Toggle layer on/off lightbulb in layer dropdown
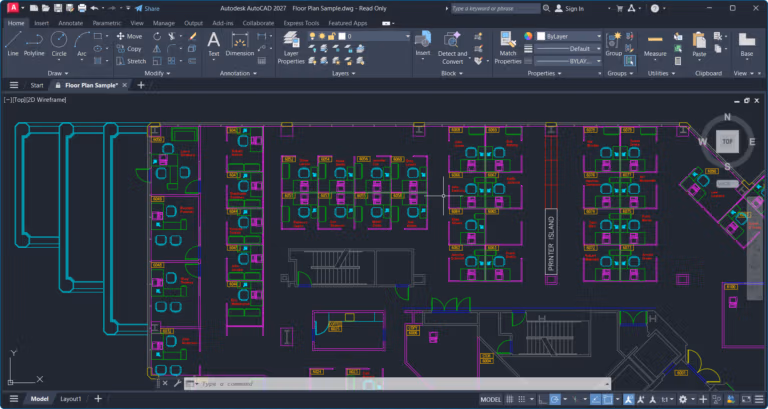This screenshot has height=409, width=768. point(312,36)
